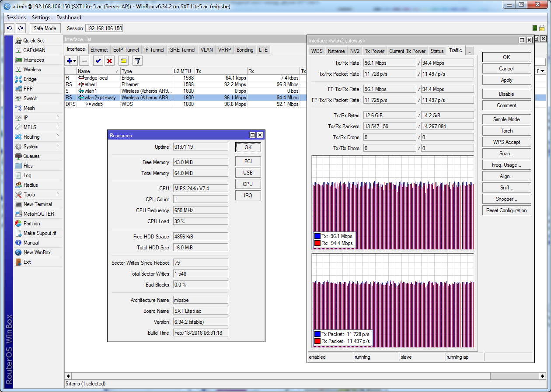Open the interface list filter funnel

137,61
